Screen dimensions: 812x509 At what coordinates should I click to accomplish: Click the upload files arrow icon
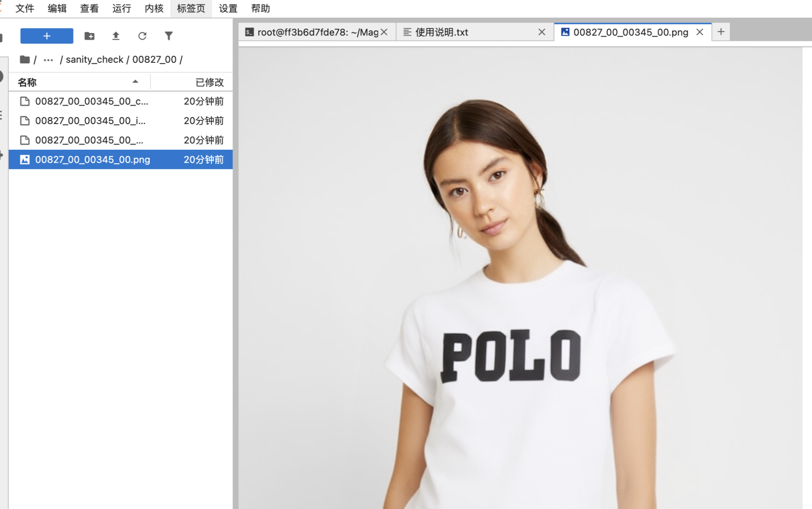click(x=116, y=36)
